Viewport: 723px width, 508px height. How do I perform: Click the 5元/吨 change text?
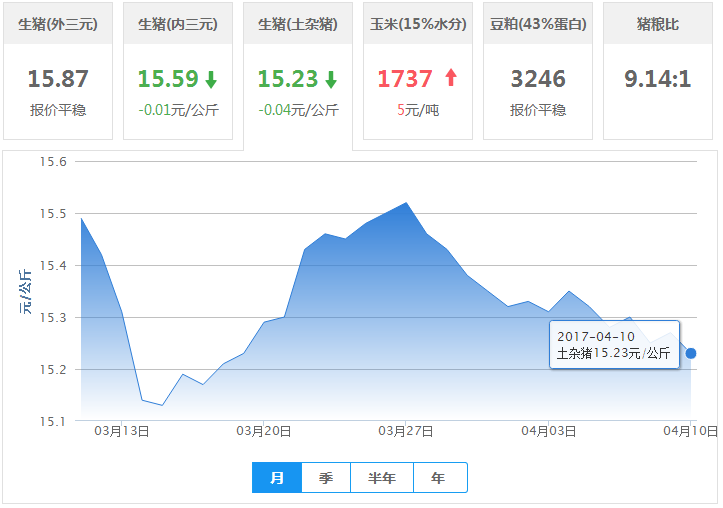tap(418, 110)
